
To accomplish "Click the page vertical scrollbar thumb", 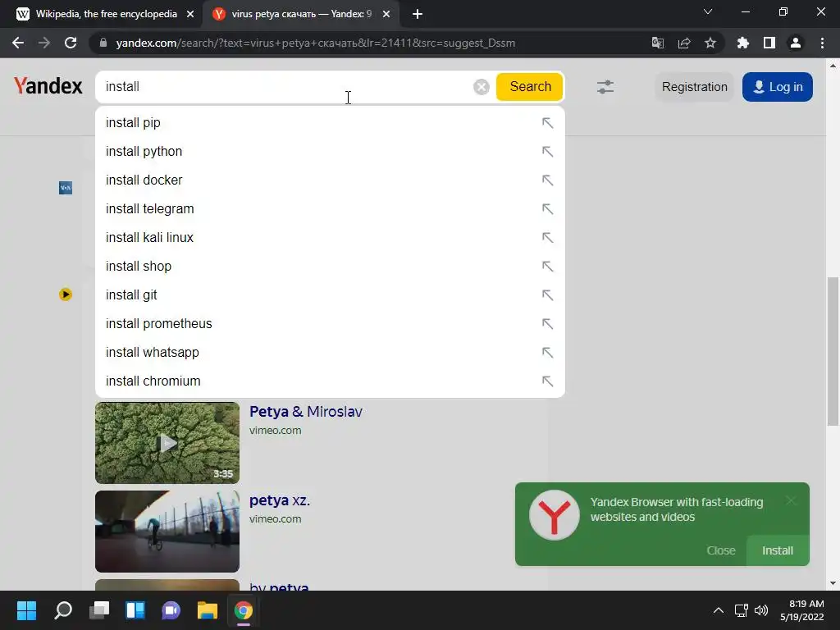I will [x=833, y=351].
